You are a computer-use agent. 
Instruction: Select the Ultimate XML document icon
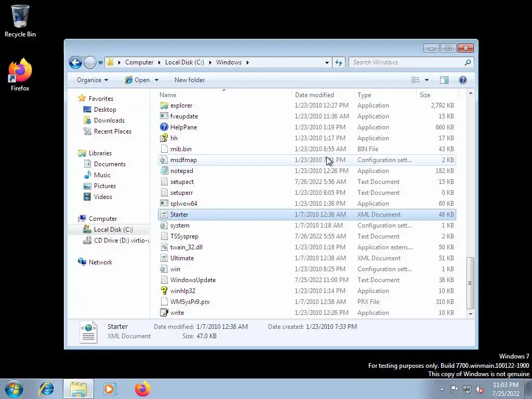[164, 258]
